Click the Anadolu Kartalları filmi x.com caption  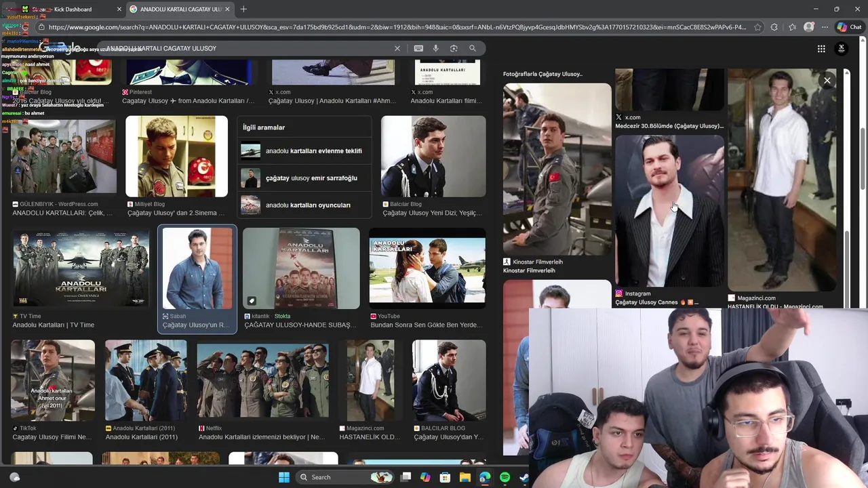446,101
